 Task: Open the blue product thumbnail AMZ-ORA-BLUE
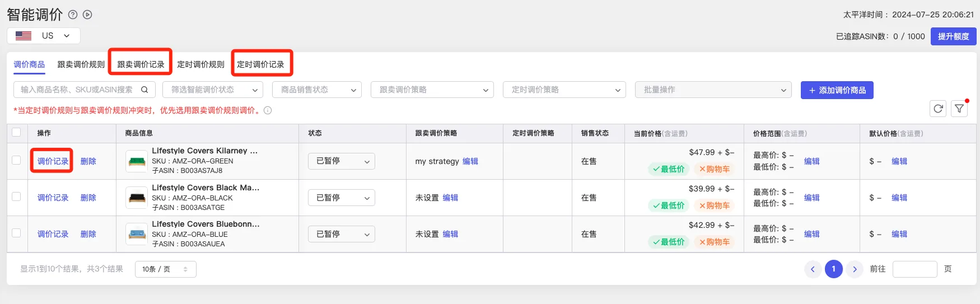[137, 234]
